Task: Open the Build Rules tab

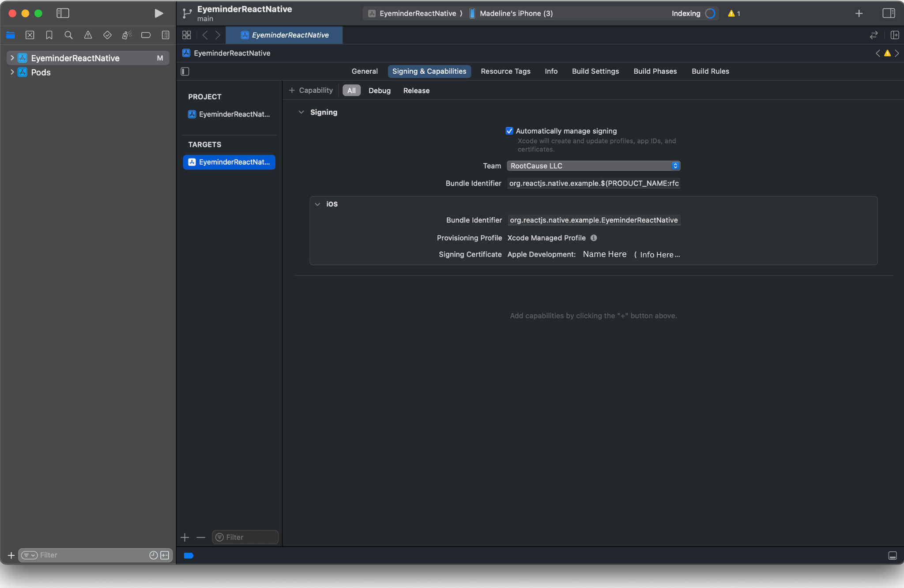Action: click(x=710, y=71)
